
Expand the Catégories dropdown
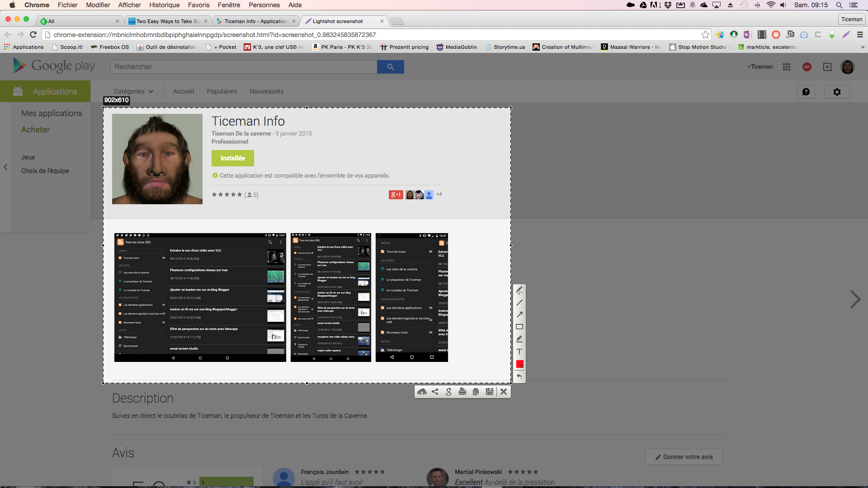point(133,91)
